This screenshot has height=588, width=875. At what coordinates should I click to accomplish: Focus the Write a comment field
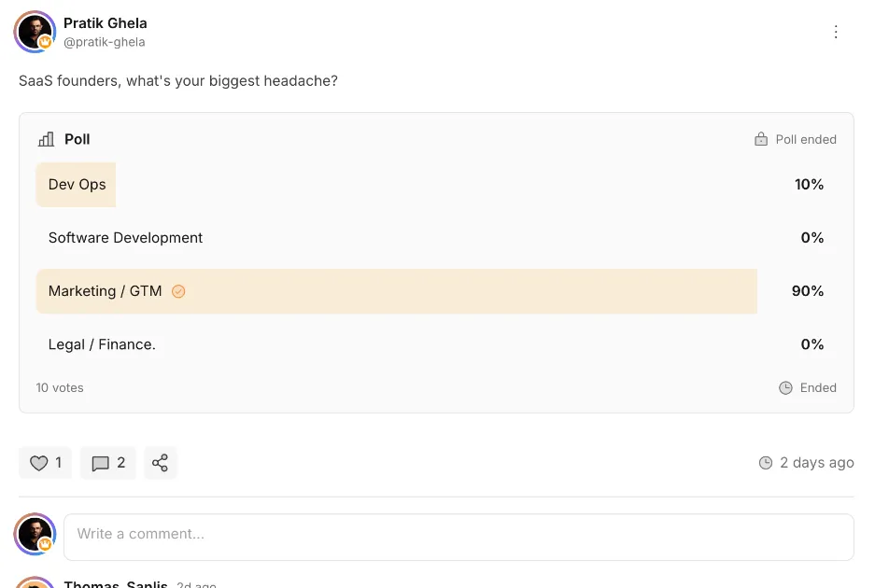[458, 535]
